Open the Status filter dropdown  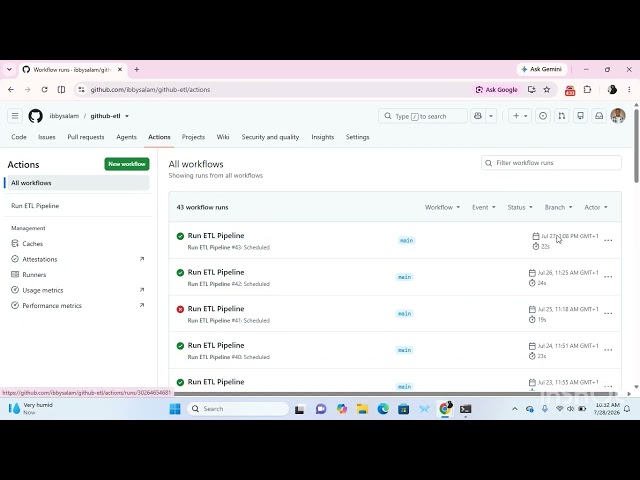(x=520, y=207)
